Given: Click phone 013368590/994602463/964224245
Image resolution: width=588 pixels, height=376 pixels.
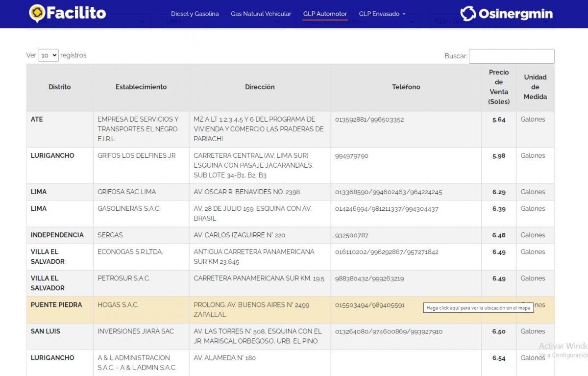Looking at the screenshot, I should pos(389,192).
